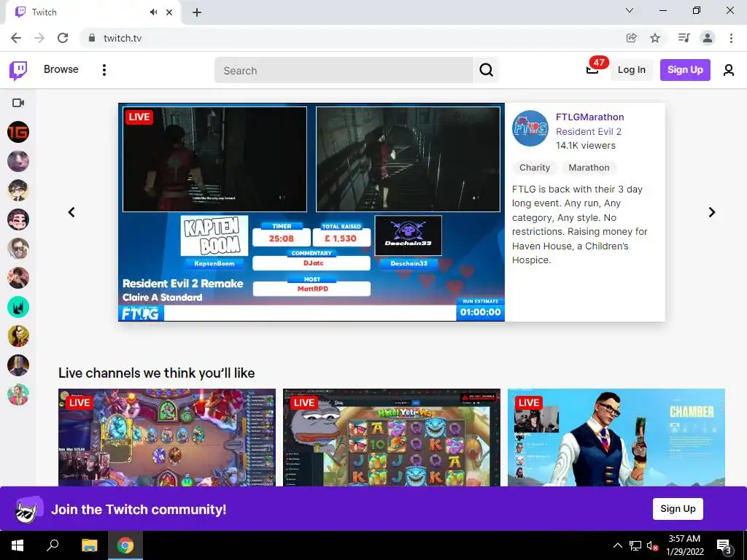The width and height of the screenshot is (747, 560).
Task: Show previous featured stream with left arrow
Action: (x=71, y=212)
